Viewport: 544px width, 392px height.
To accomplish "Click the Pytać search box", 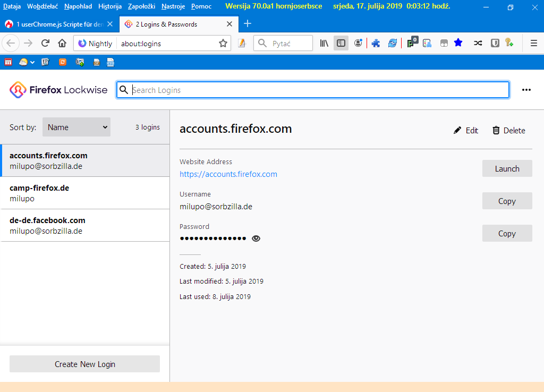I will 283,44.
